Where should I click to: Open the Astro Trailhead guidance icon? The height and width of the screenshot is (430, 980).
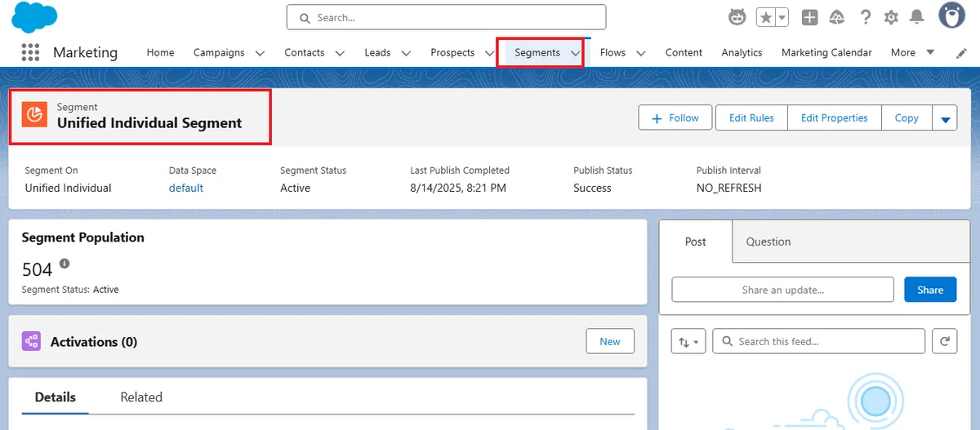click(x=737, y=17)
